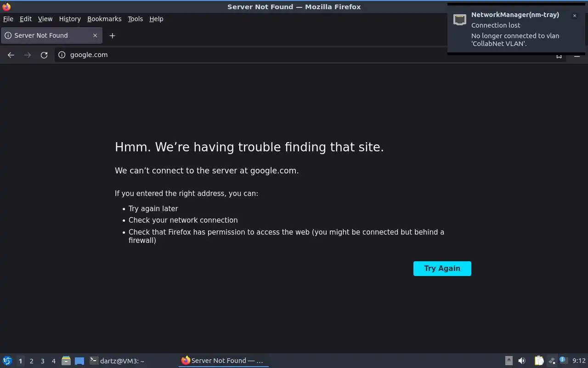Click the 'Connection lost' notification text
Image resolution: width=588 pixels, height=368 pixels.
[496, 25]
